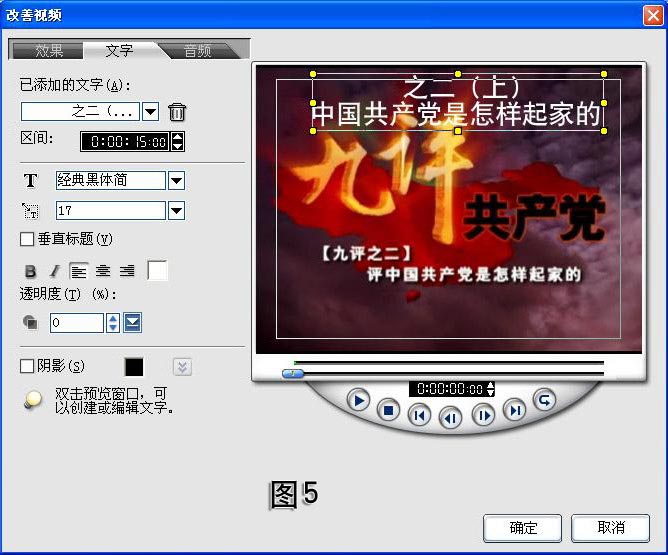Image resolution: width=668 pixels, height=555 pixels.
Task: Delete the added text with trash icon
Action: pyautogui.click(x=177, y=112)
